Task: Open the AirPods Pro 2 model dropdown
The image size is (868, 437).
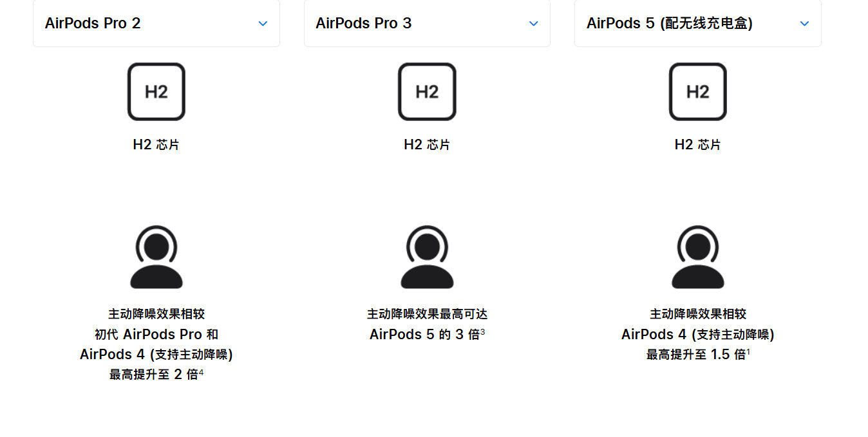Action: click(156, 23)
